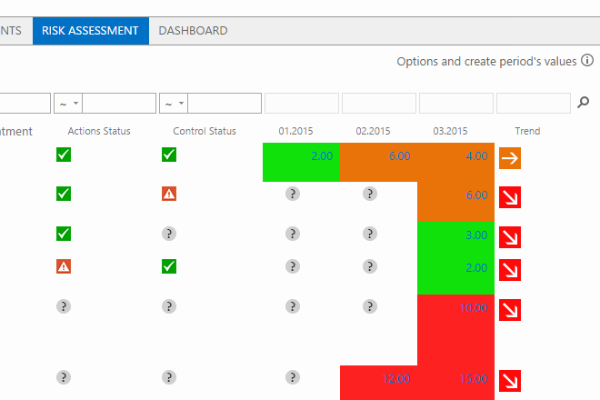Viewport: 600px width, 400px height.
Task: Click 01.2015 question mark in 03.2015 2.00 row
Action: point(293,266)
